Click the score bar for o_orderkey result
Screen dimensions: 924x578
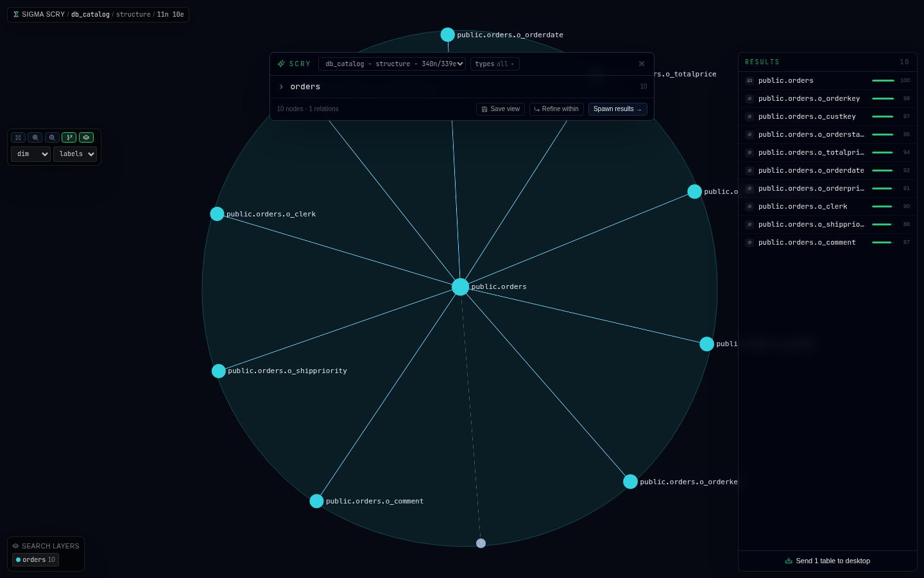(x=883, y=98)
